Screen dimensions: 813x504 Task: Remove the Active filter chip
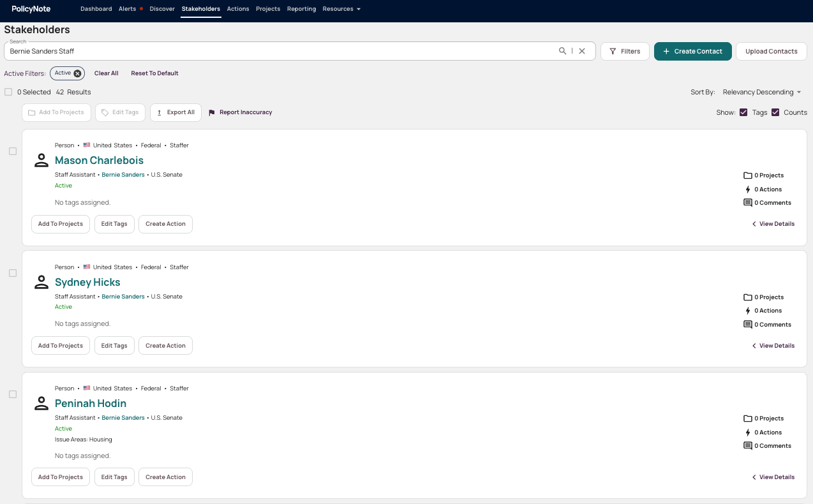point(77,73)
